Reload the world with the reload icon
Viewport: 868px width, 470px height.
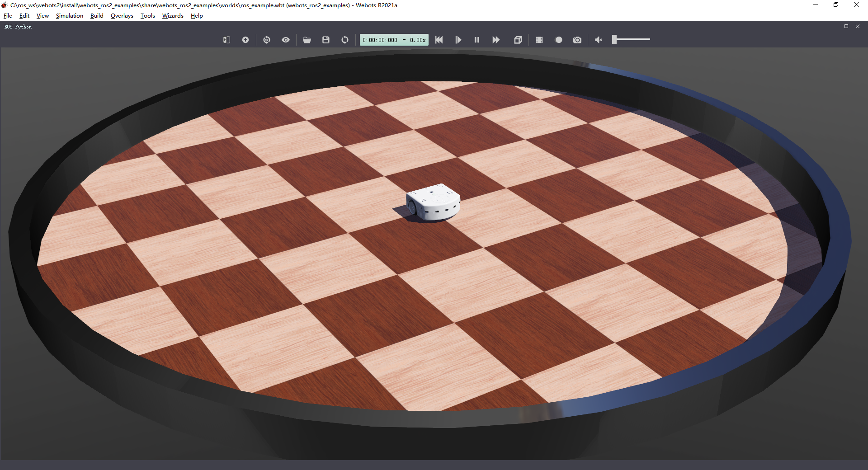(x=345, y=40)
